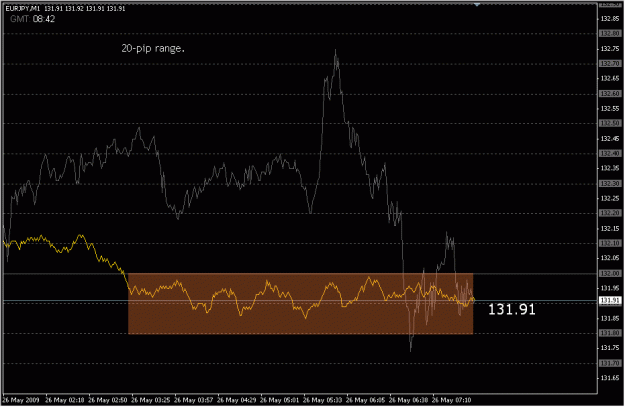This screenshot has height=407, width=625.
Task: Click the '26 May 02:50' time axis label
Action: click(108, 400)
